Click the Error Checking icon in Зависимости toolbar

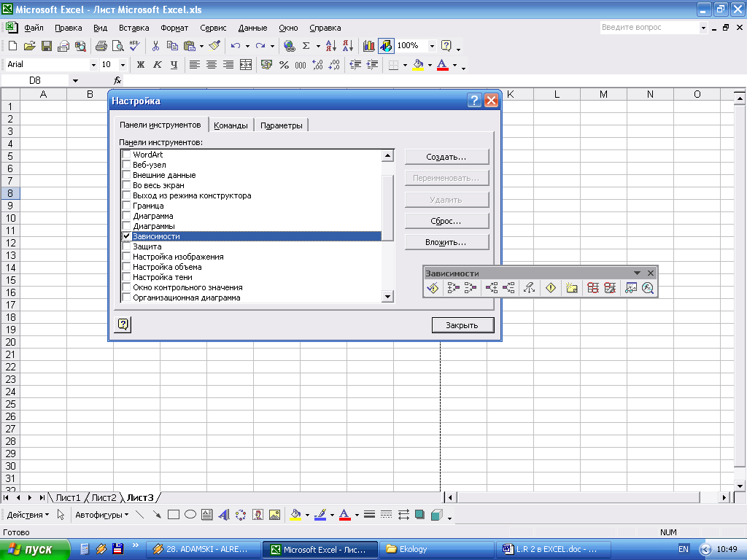tap(433, 288)
